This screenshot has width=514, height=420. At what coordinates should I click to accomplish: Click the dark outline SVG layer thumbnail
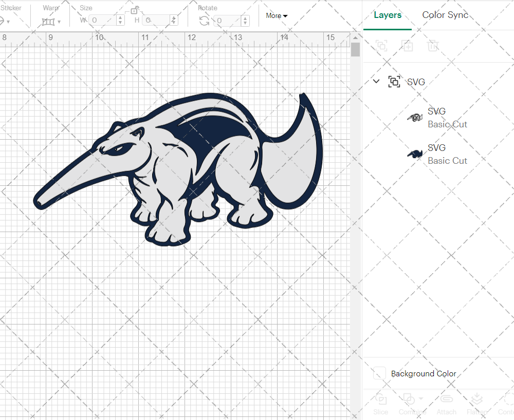tap(414, 154)
